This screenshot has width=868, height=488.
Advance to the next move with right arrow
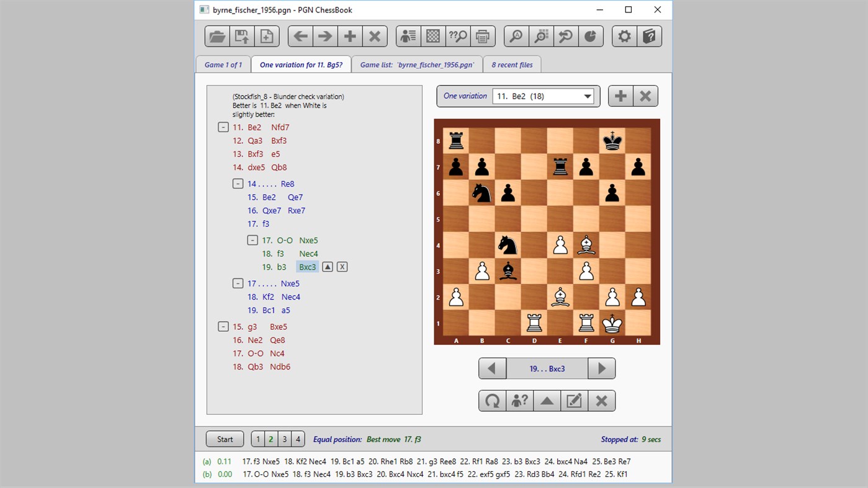coord(601,368)
